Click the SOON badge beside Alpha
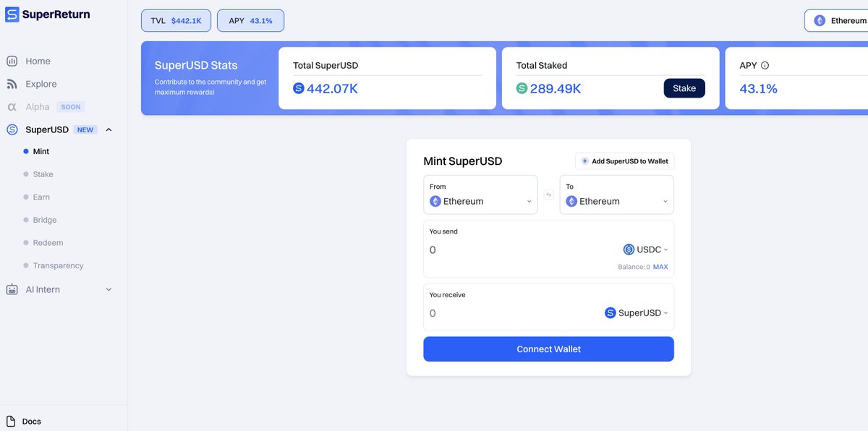Image resolution: width=868 pixels, height=431 pixels. 71,107
